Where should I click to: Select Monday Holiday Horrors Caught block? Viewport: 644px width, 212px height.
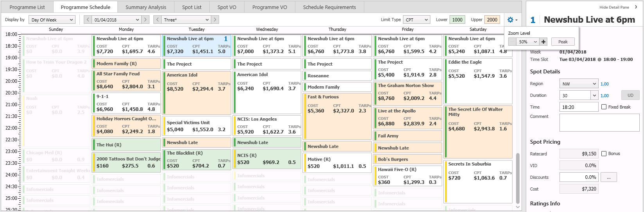click(x=126, y=126)
